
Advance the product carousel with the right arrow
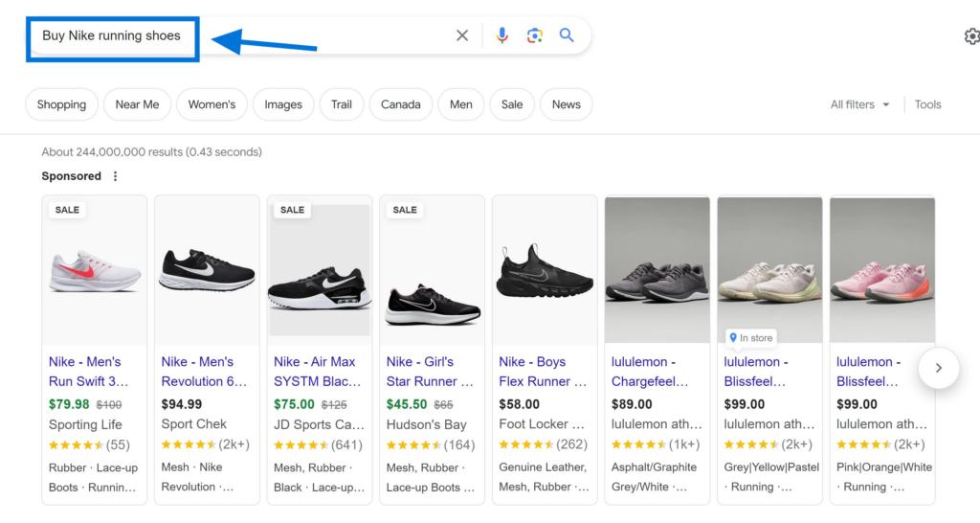939,368
